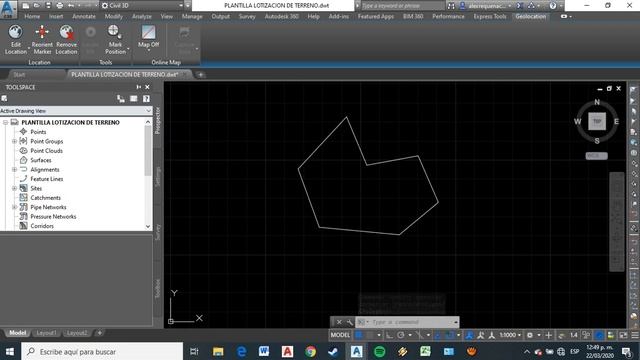Click the Settings vertical tab in Toolspace
The width and height of the screenshot is (640, 360).
click(158, 177)
